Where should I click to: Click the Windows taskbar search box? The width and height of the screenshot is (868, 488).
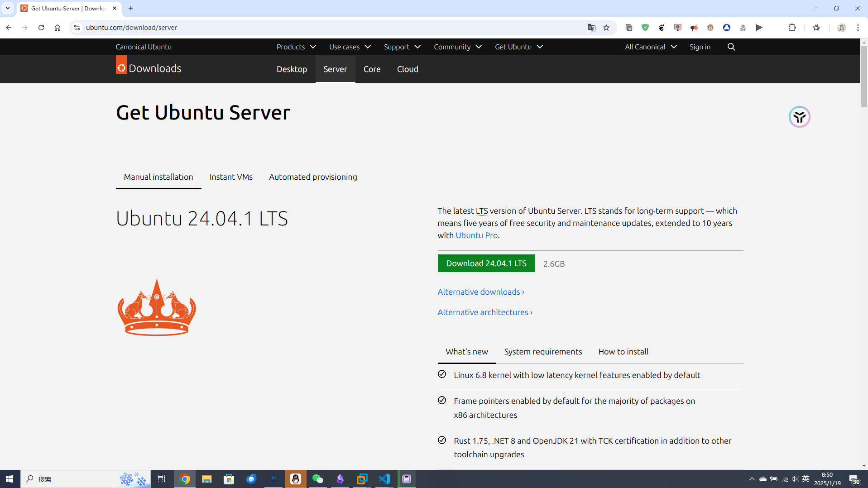pos(85,479)
